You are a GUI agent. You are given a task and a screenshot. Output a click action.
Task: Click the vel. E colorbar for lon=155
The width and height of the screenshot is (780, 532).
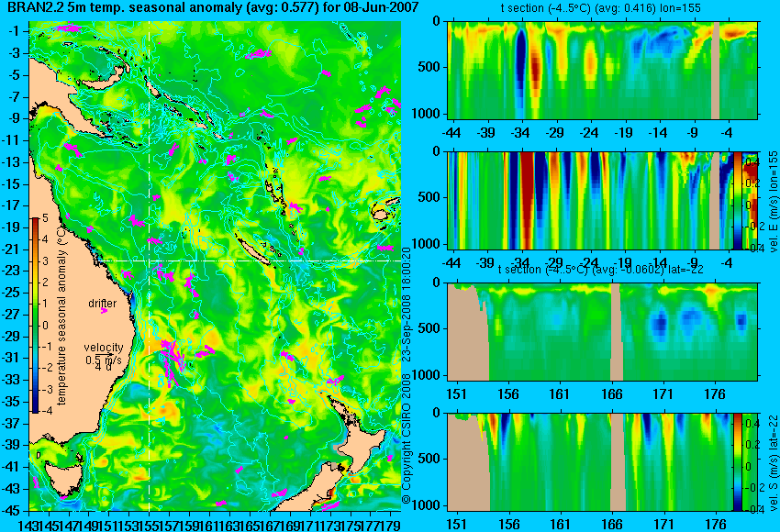click(x=738, y=200)
